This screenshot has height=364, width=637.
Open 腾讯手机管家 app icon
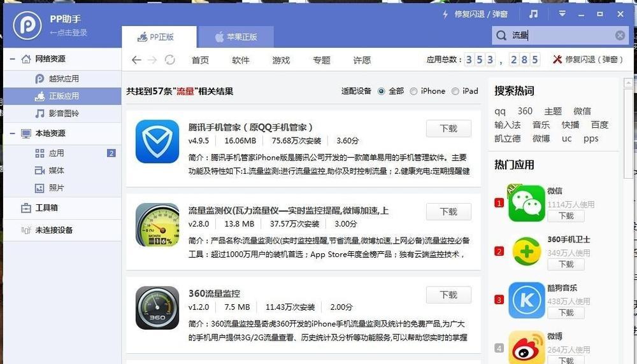tap(157, 141)
